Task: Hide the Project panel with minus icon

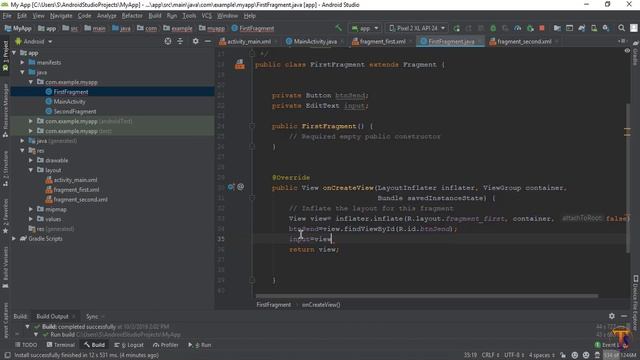Action: click(x=208, y=41)
